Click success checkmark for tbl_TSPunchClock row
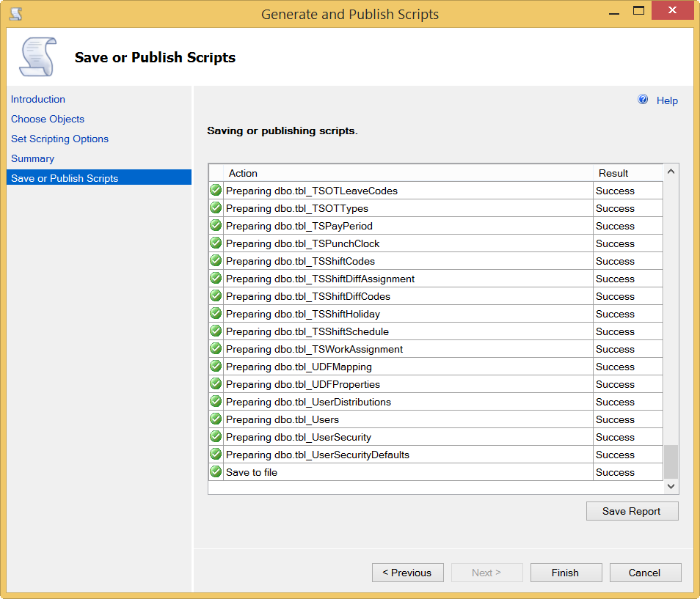Screen dimensions: 700x599 click(x=216, y=243)
